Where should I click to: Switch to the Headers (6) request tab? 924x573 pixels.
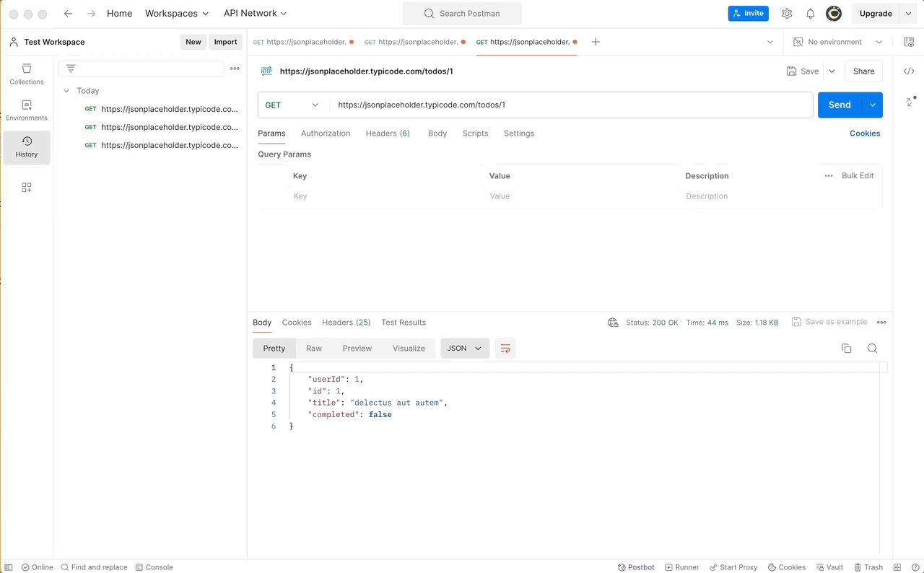click(388, 134)
